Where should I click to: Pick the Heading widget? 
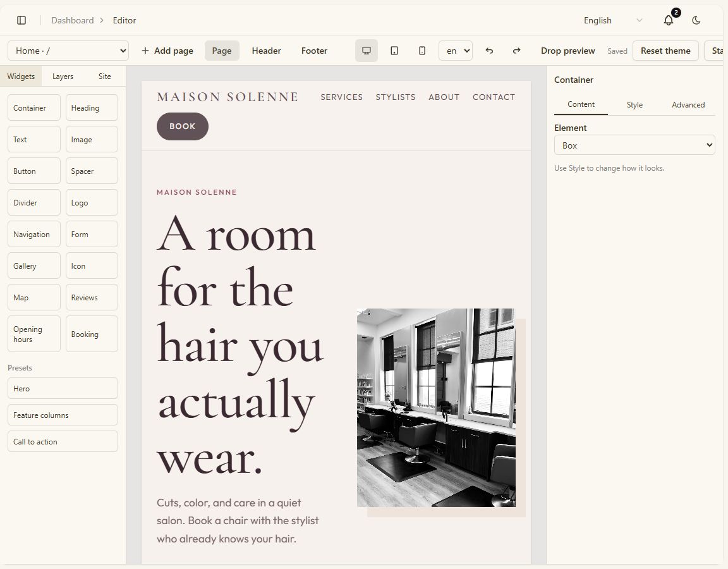pyautogui.click(x=92, y=107)
